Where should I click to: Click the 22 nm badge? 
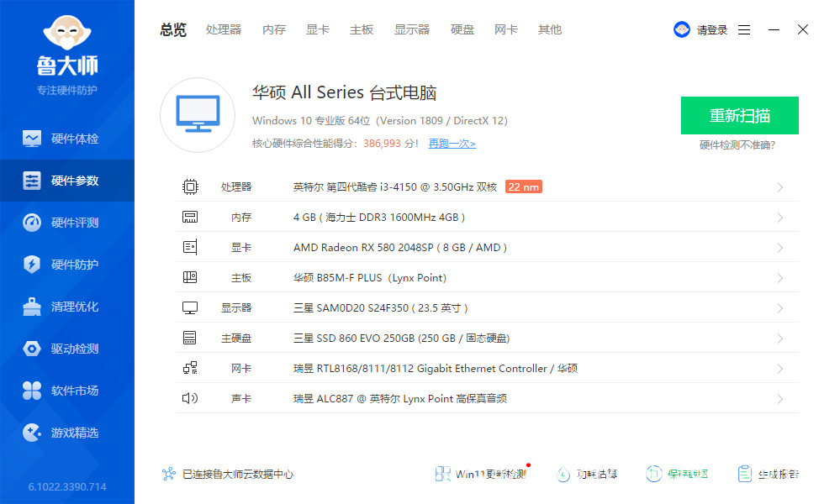coord(523,186)
